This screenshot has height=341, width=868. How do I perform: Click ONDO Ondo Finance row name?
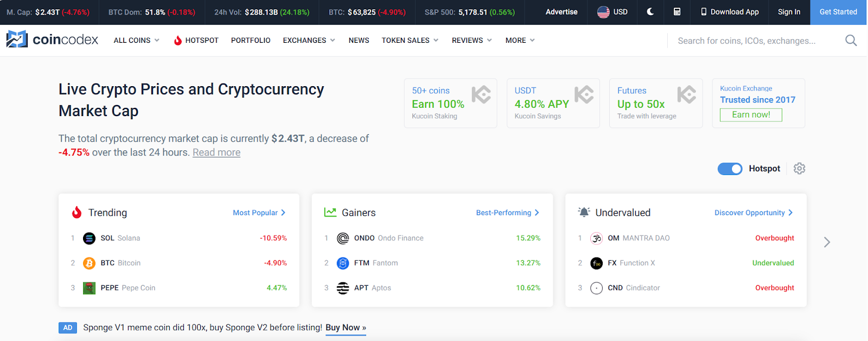[x=388, y=238]
